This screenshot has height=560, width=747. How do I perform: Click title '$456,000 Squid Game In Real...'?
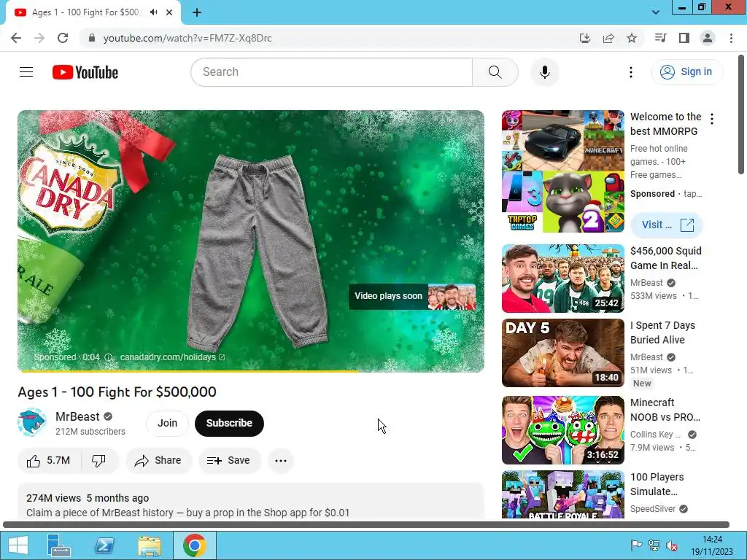(x=665, y=258)
